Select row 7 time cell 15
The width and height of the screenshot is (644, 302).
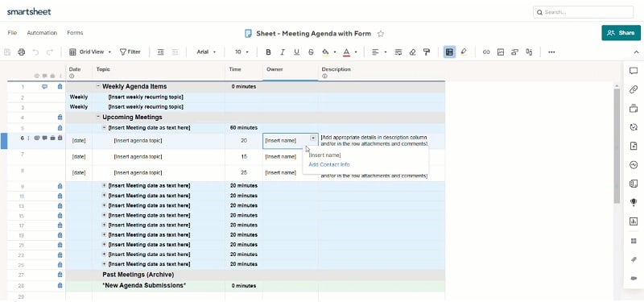244,157
